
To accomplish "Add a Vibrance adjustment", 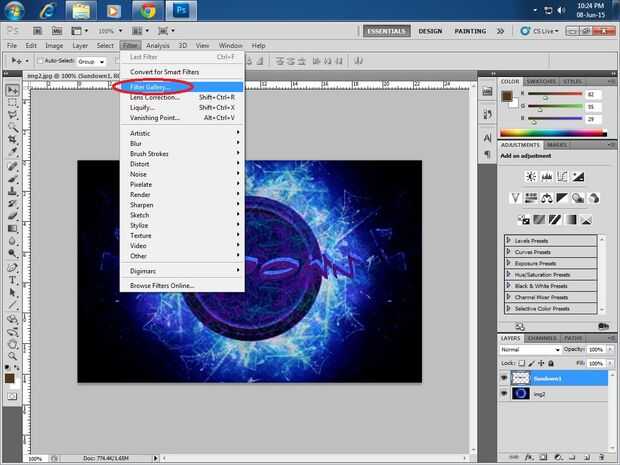I will tap(515, 198).
